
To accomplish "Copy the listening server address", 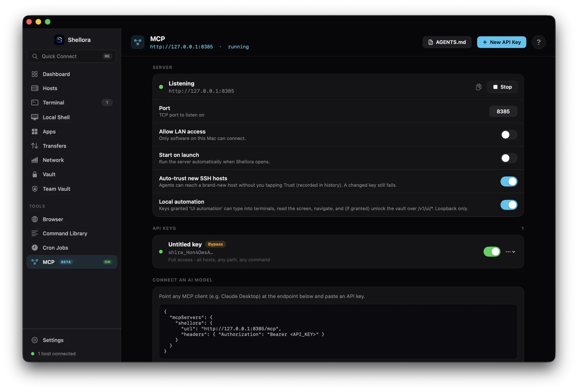I will click(x=478, y=87).
